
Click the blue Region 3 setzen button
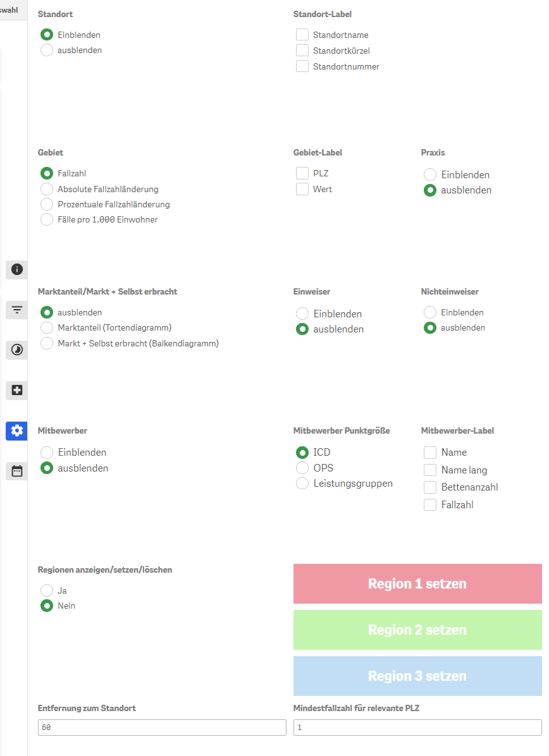(417, 676)
